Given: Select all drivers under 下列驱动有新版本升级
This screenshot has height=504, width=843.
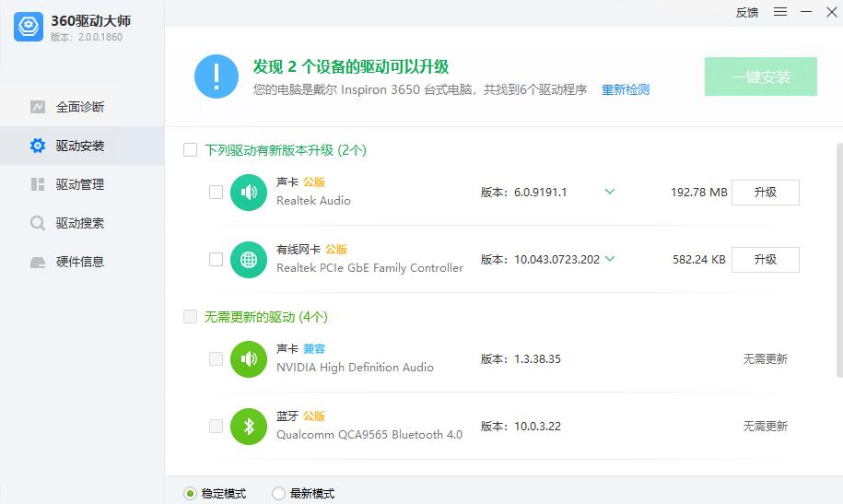Looking at the screenshot, I should 190,149.
